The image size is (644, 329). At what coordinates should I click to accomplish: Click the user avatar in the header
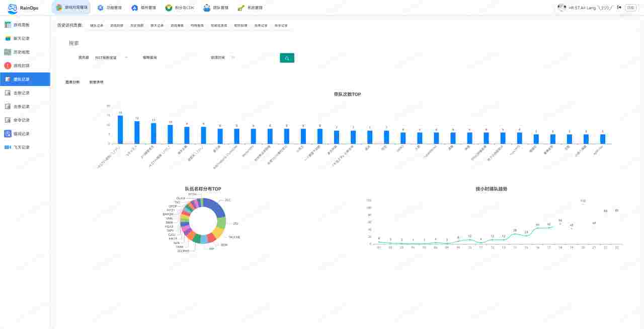(x=561, y=8)
